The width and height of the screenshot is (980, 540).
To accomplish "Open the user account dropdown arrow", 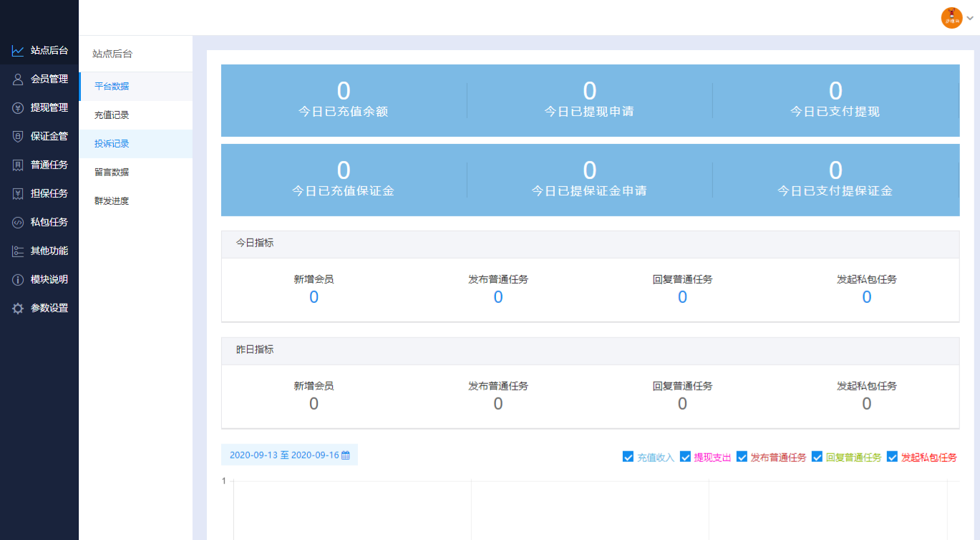I will pos(971,18).
